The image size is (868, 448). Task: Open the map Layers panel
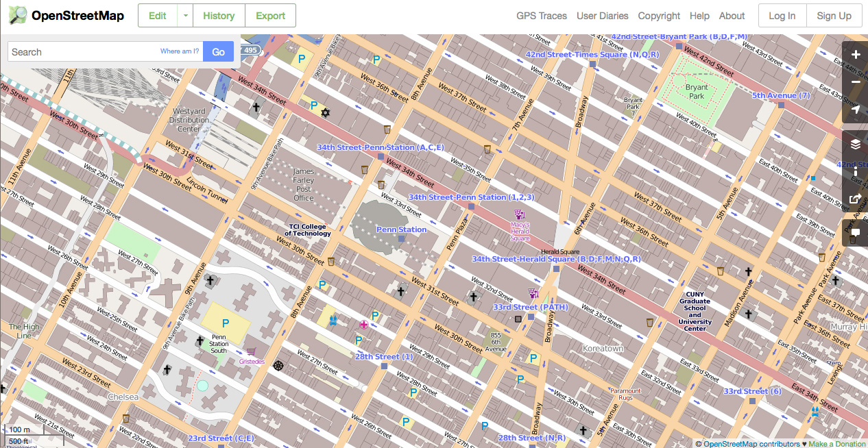[854, 144]
